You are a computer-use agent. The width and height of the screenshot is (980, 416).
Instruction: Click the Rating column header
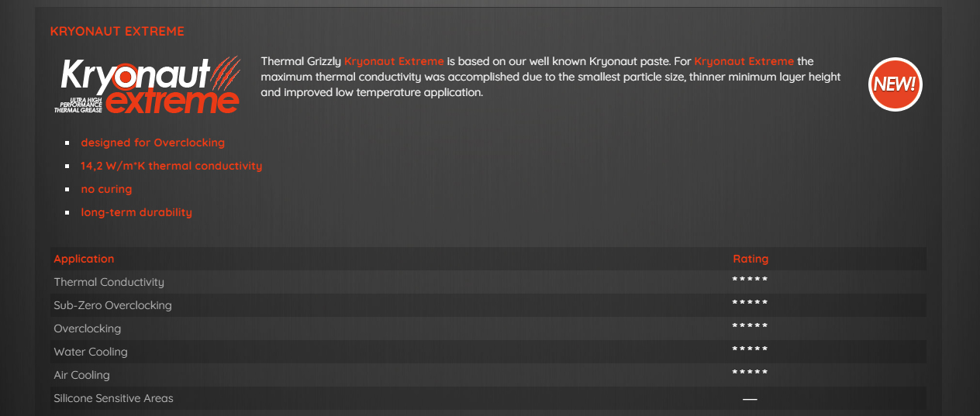(751, 259)
